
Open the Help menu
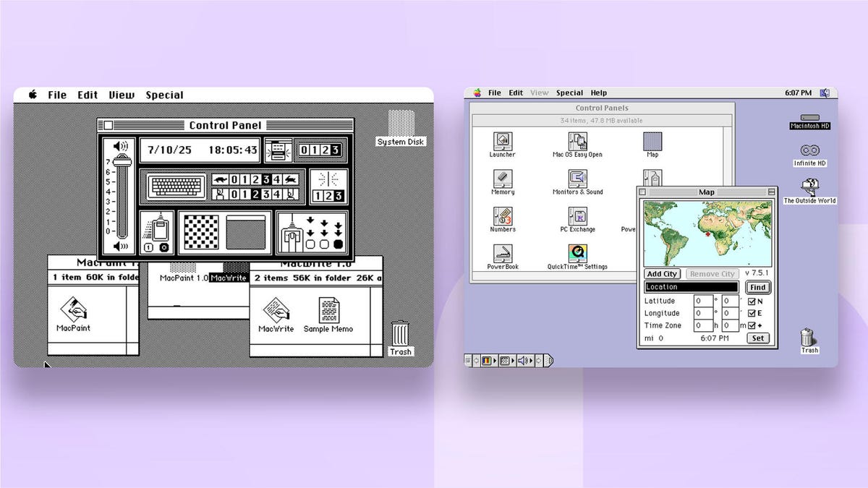(x=598, y=93)
